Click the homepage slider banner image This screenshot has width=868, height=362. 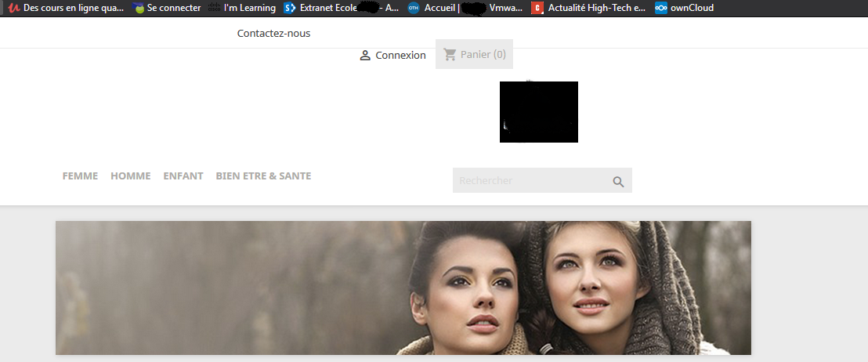pyautogui.click(x=403, y=288)
